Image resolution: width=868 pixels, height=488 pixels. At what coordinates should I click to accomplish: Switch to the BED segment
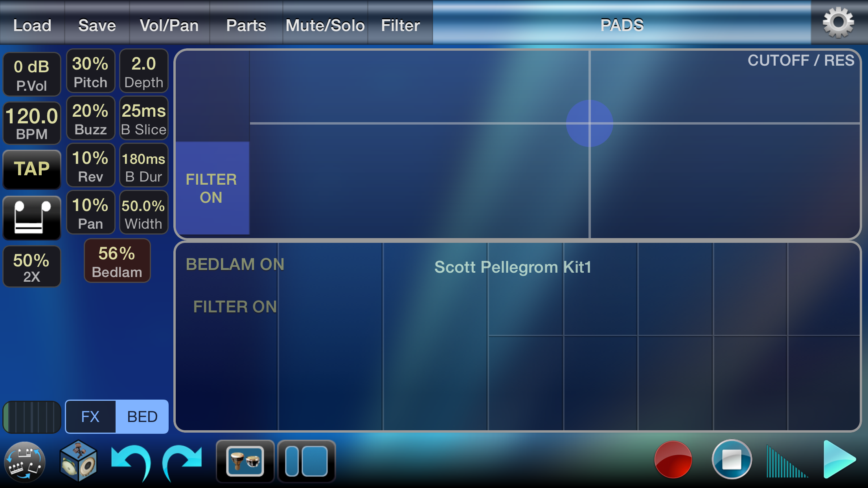click(142, 417)
